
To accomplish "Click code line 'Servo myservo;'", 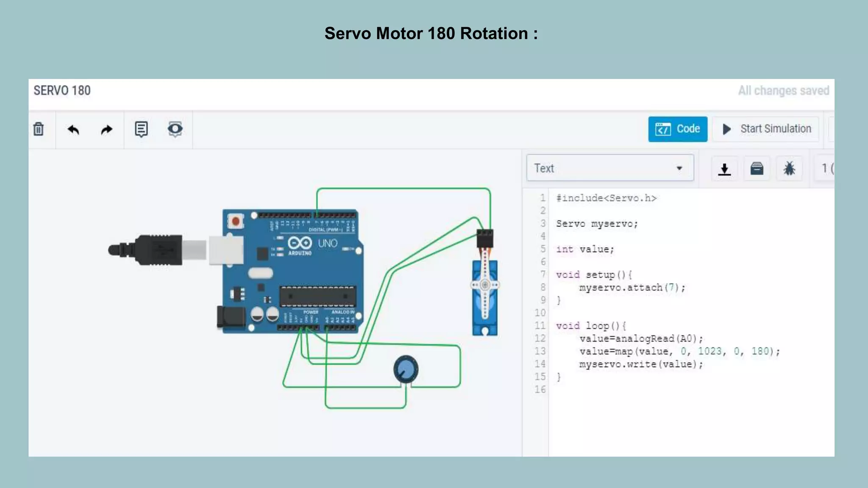I will (597, 224).
